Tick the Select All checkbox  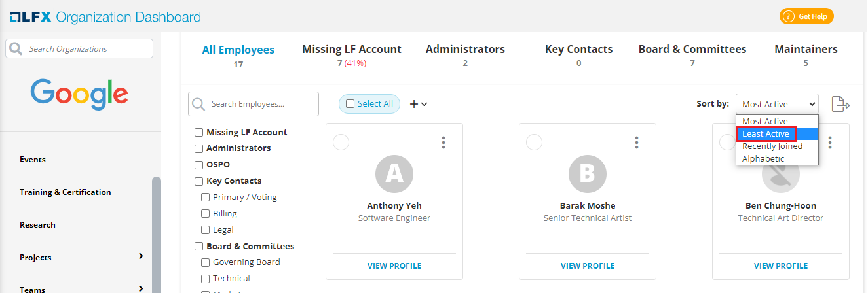click(350, 104)
